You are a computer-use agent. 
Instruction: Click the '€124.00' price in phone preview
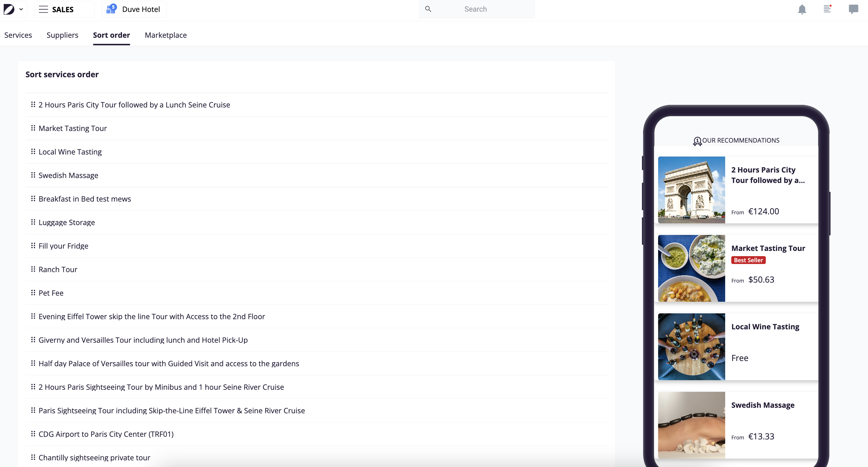click(763, 211)
